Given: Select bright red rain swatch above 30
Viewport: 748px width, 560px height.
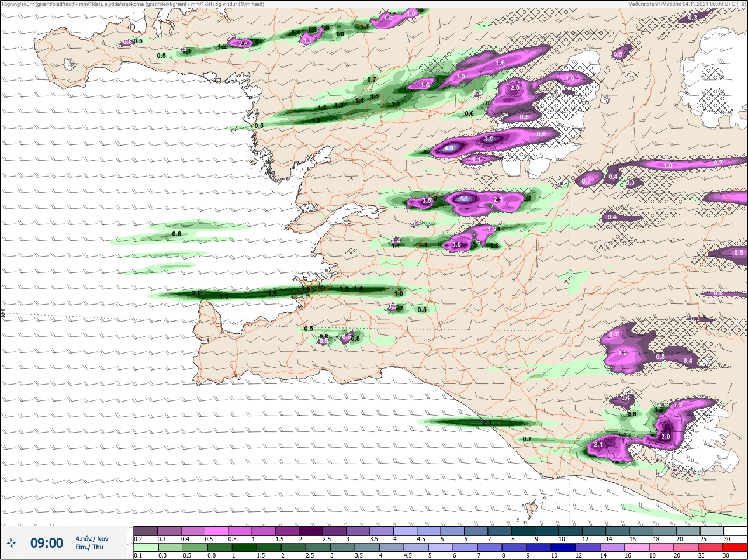Looking at the screenshot, I should coord(734,548).
